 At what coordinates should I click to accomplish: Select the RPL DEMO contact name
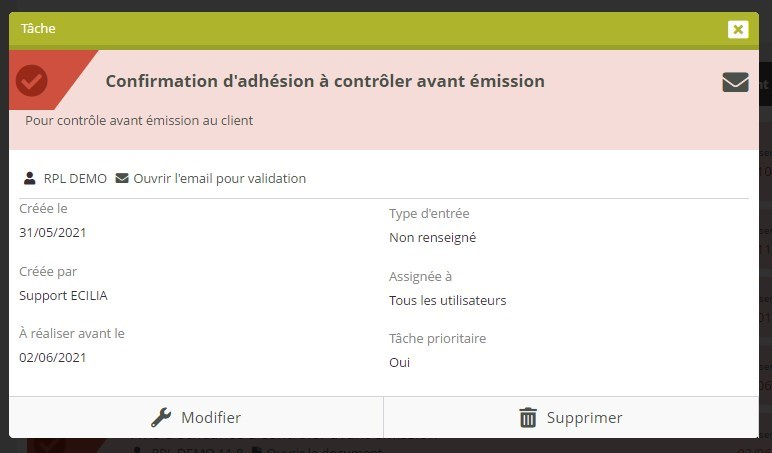[75, 179]
